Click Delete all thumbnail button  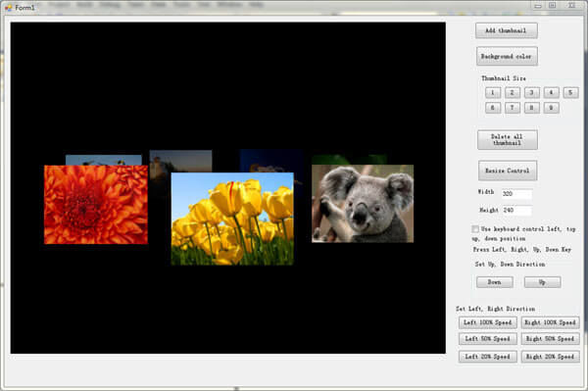pyautogui.click(x=508, y=139)
